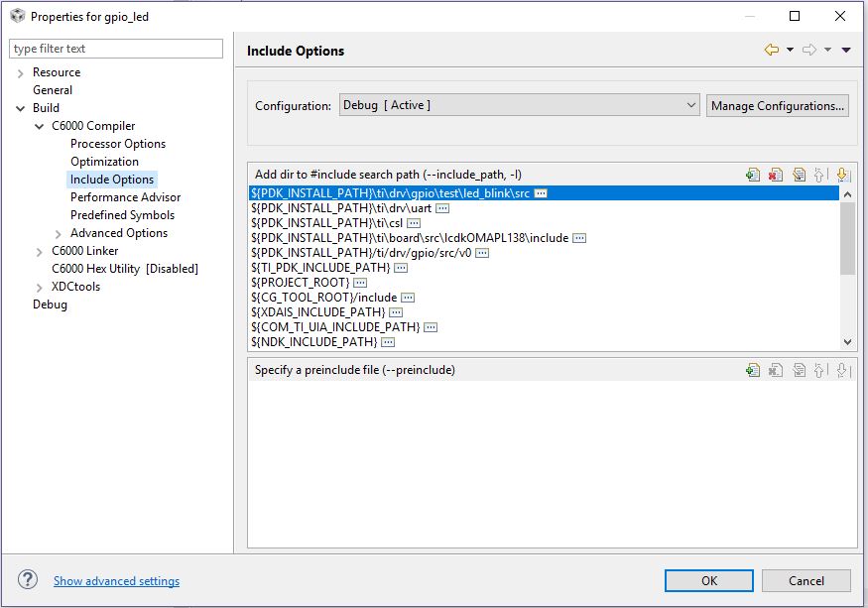Click Add include path icon

click(x=753, y=175)
